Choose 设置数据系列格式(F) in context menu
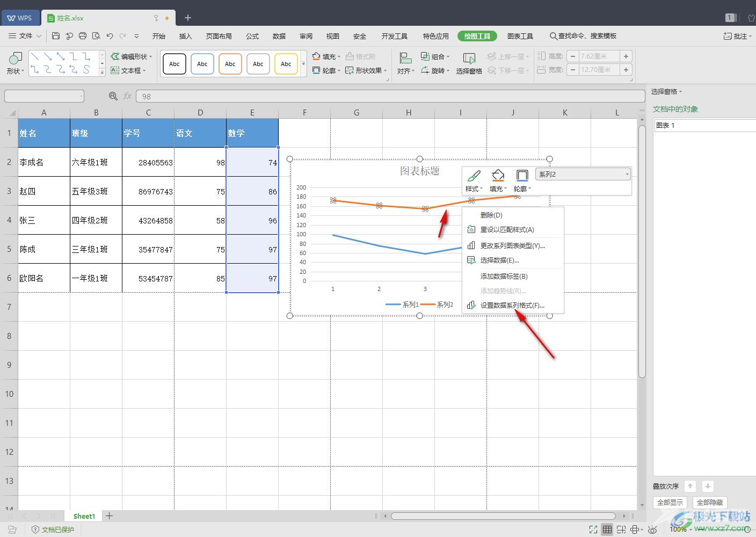 513,305
